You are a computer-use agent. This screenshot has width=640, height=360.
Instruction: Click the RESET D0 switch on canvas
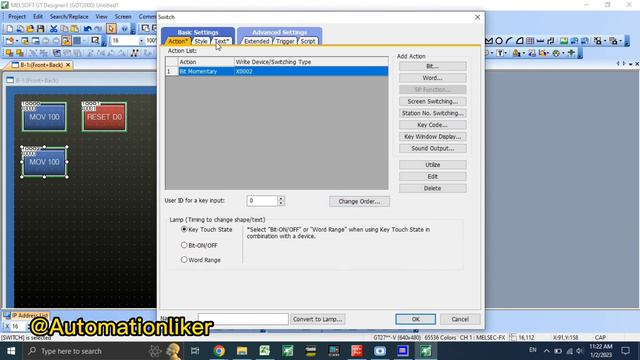tap(104, 117)
